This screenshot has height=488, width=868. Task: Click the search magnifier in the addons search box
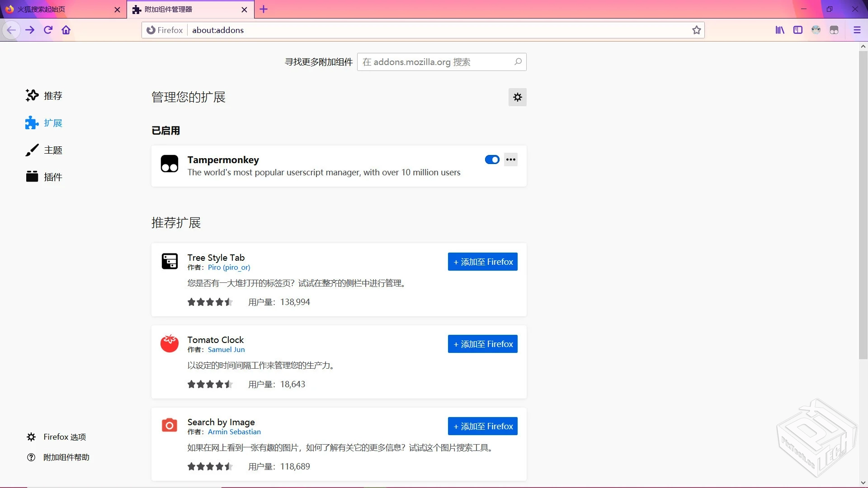[x=518, y=61]
